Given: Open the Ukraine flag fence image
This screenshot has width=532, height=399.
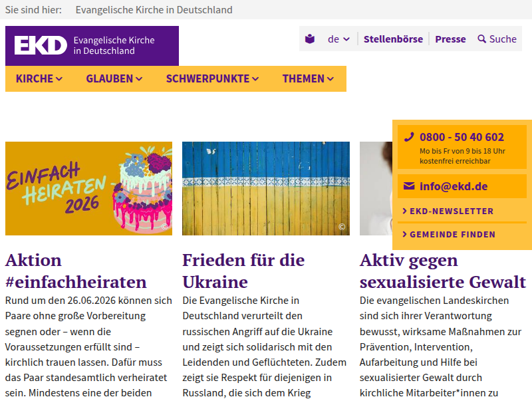Looking at the screenshot, I should click(266, 188).
